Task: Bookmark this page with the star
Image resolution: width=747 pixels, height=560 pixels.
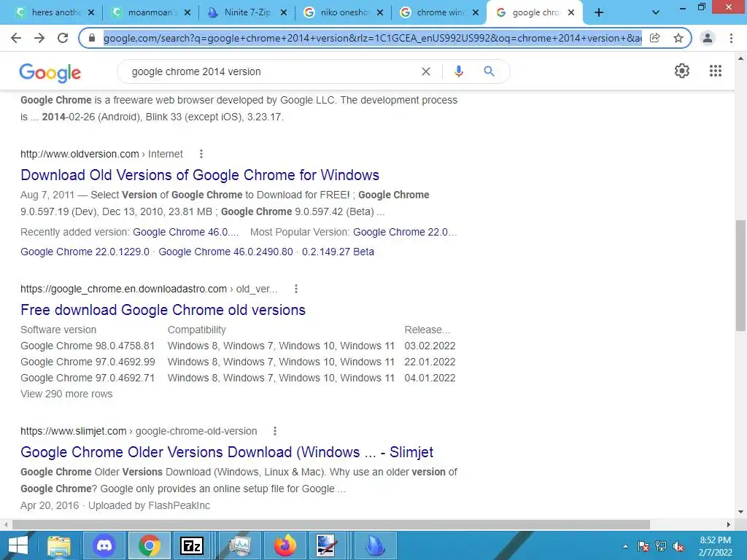Action: pyautogui.click(x=678, y=38)
